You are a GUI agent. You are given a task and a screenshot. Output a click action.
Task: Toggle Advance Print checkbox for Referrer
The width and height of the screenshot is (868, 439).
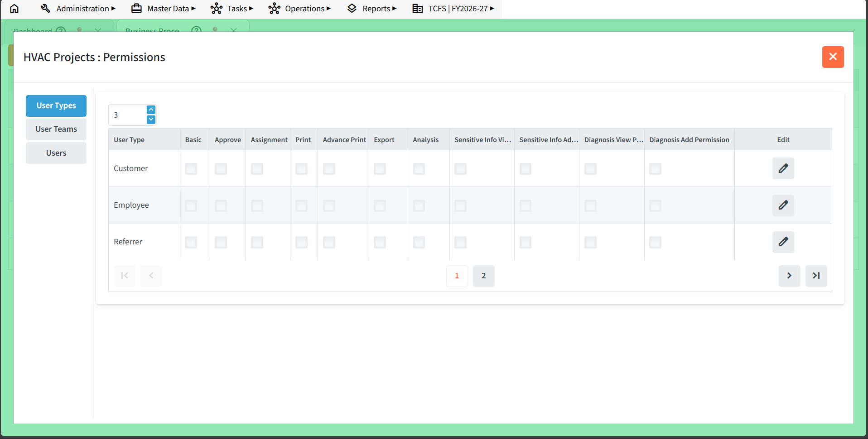click(x=329, y=243)
